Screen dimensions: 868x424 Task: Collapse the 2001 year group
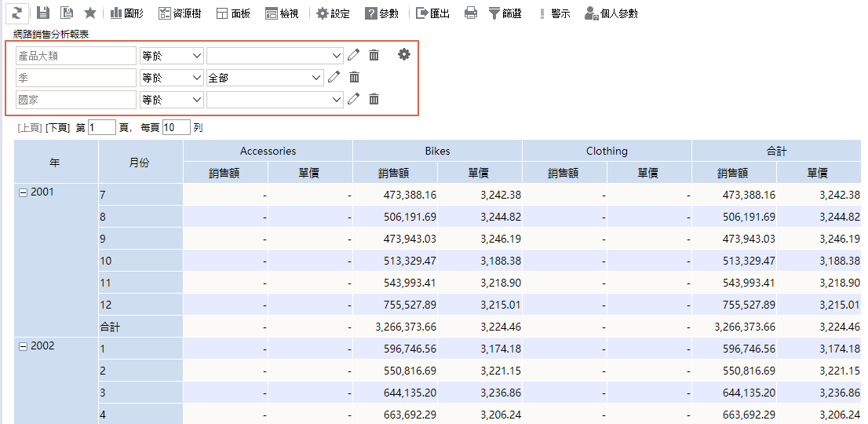(x=23, y=192)
